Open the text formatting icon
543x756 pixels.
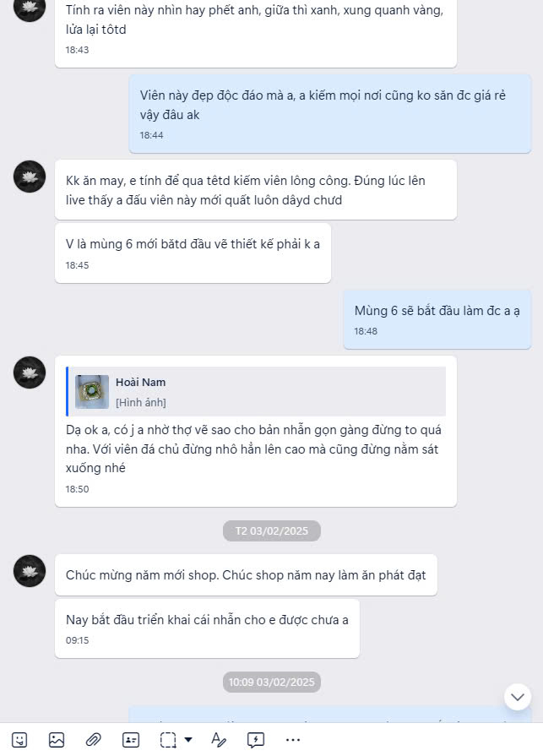[218, 739]
